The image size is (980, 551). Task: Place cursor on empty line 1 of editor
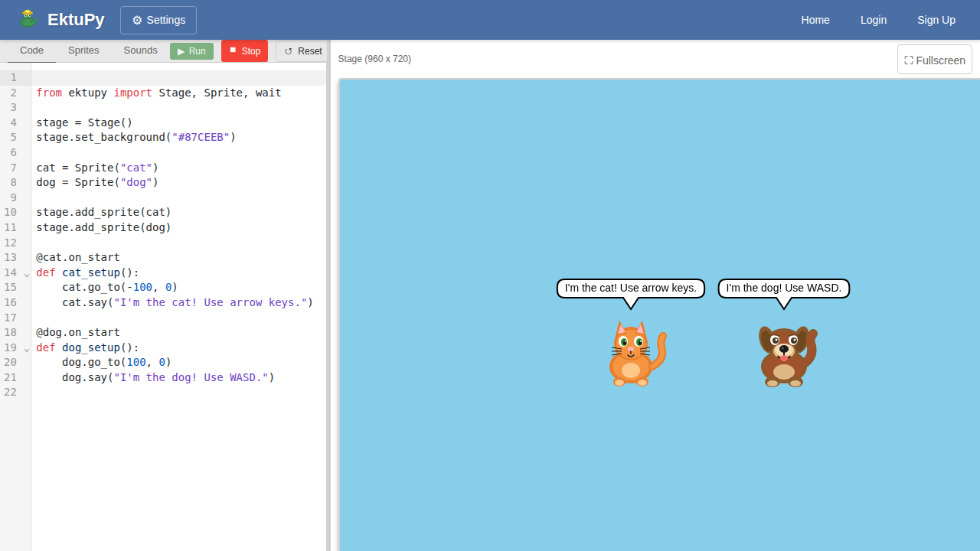point(176,78)
